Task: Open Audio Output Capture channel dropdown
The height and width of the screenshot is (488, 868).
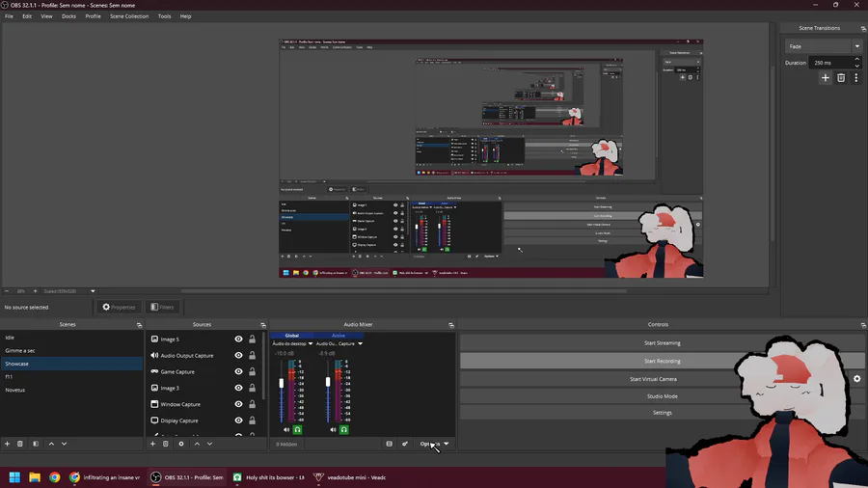Action: click(360, 343)
